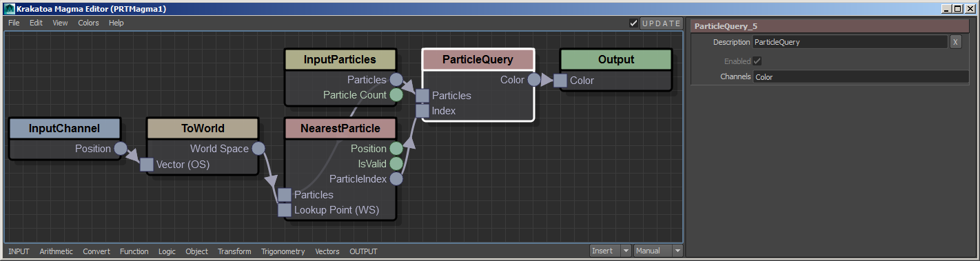Viewport: 980px width, 261px height.
Task: Open the Arithmetic node category
Action: point(57,251)
